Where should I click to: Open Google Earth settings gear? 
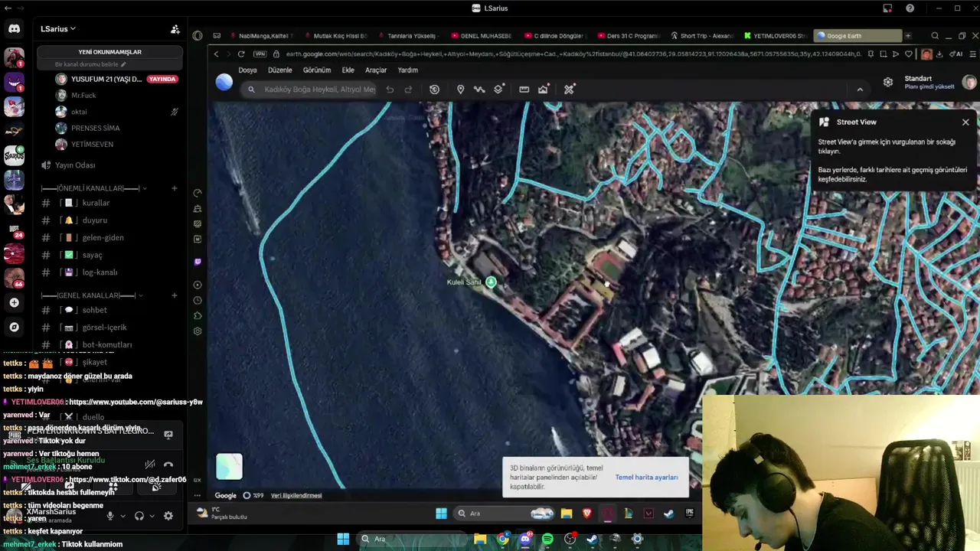pyautogui.click(x=888, y=82)
